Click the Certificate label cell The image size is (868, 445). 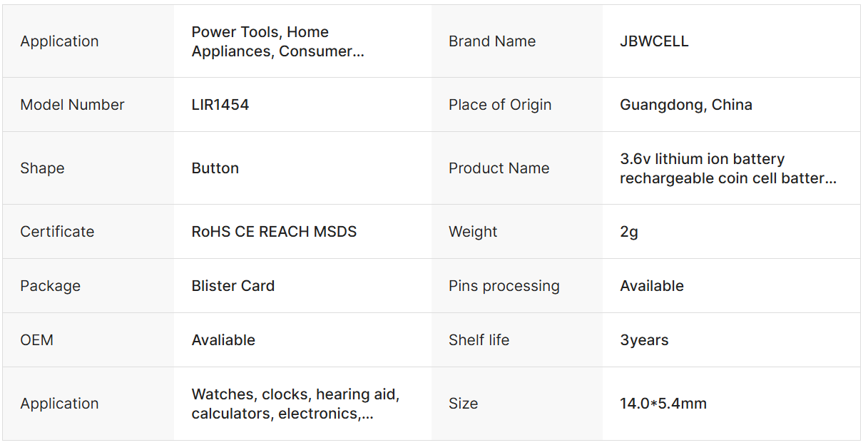tap(57, 232)
